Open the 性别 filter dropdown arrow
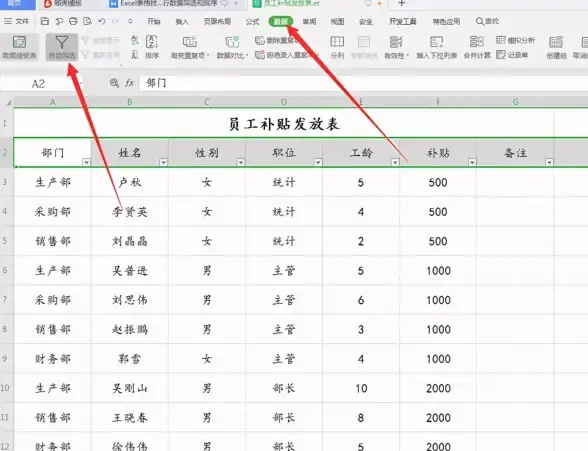This screenshot has width=588, height=451. coord(241,162)
